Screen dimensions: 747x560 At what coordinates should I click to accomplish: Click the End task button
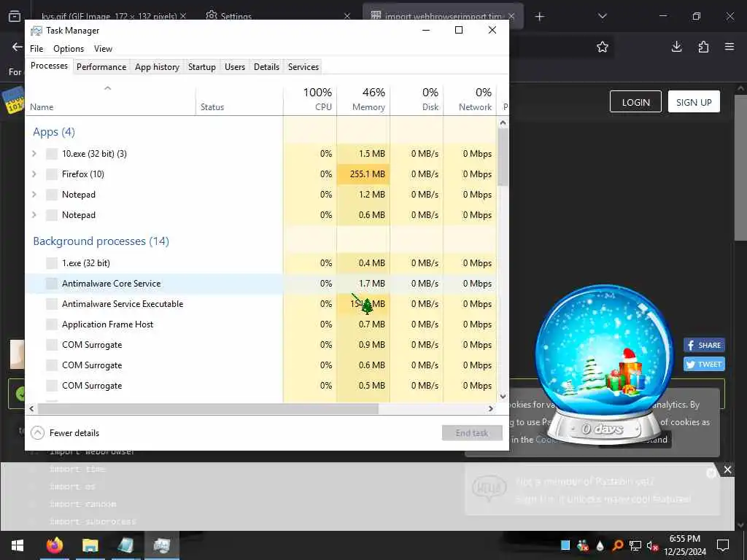(472, 433)
